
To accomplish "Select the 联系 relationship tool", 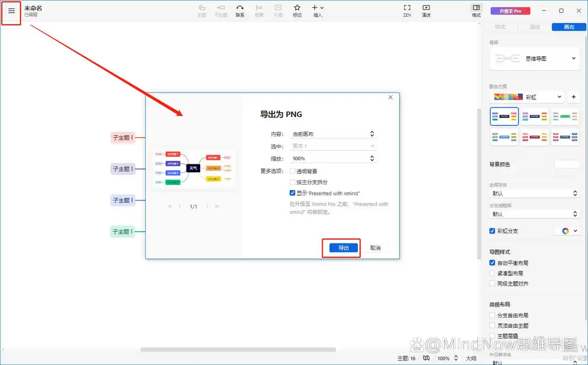I will [240, 10].
